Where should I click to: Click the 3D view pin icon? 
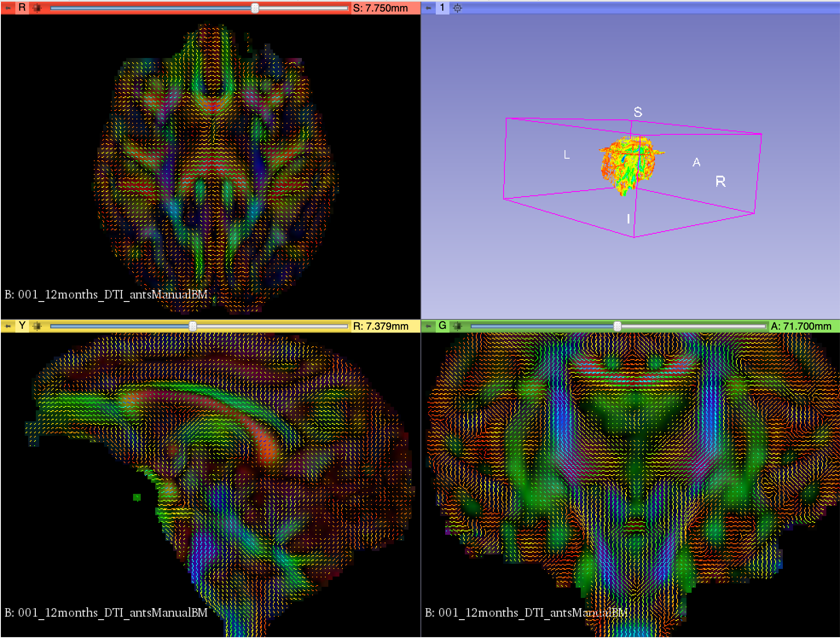[x=429, y=8]
